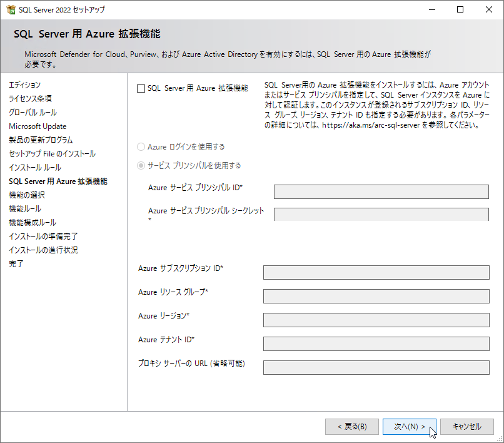Select the SQL Server 用 Azure 拡張機能 sidebar step
504x443 pixels.
58,181
